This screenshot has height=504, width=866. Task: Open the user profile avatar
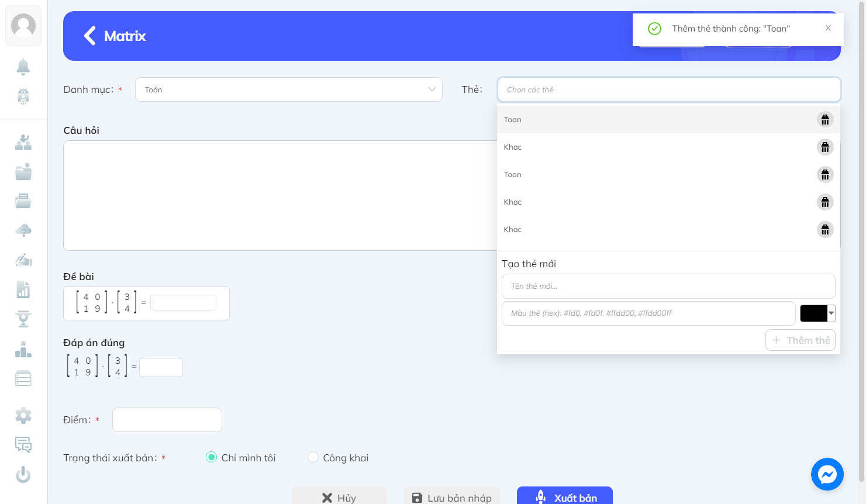pos(23,26)
